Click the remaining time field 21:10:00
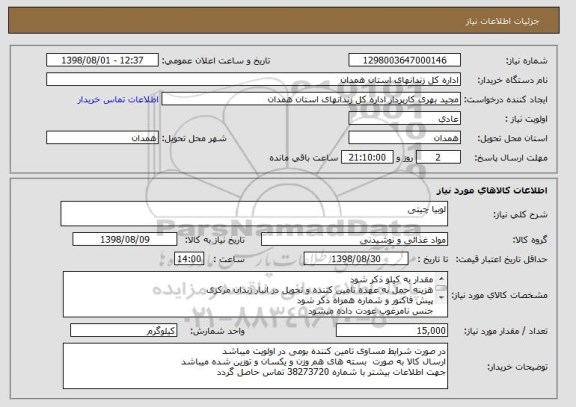The height and width of the screenshot is (407, 576). pyautogui.click(x=367, y=158)
